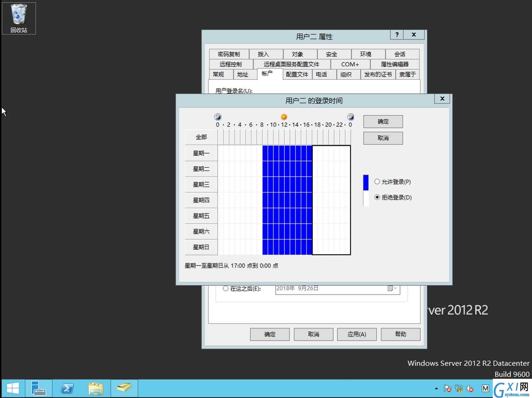Click Help (帮助) in the user properties window

400,334
